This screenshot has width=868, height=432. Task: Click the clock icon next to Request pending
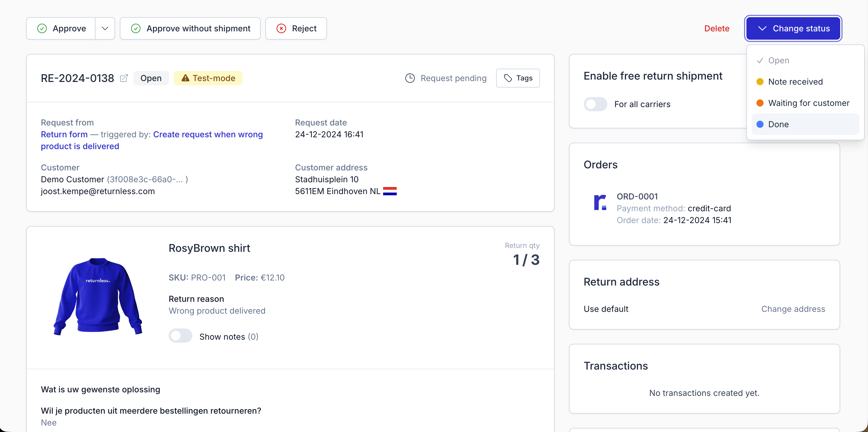click(410, 78)
